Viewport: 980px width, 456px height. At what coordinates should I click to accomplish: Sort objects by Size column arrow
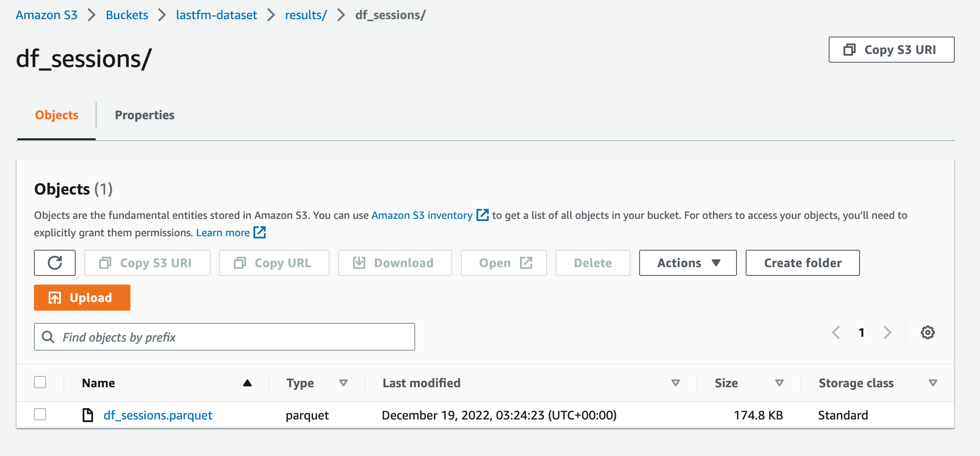point(779,383)
